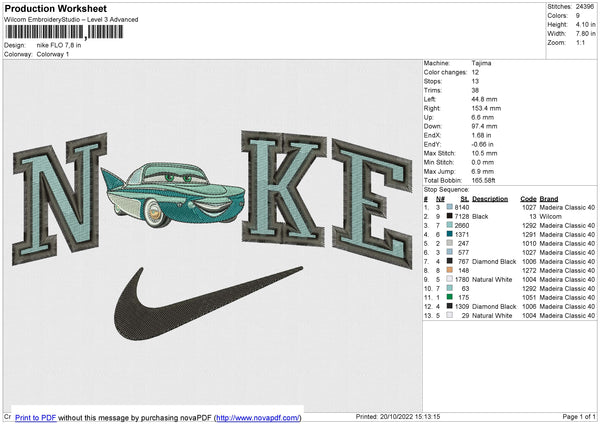
Task: Click the embroidered letter E
Action: tap(372, 204)
